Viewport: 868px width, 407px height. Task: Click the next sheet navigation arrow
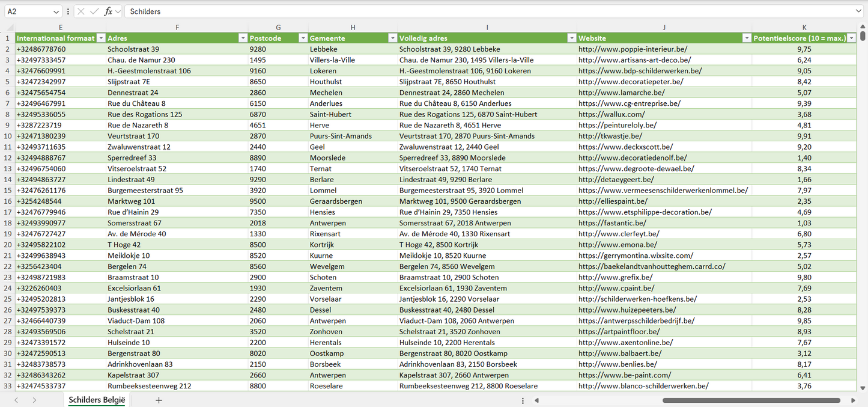(34, 400)
